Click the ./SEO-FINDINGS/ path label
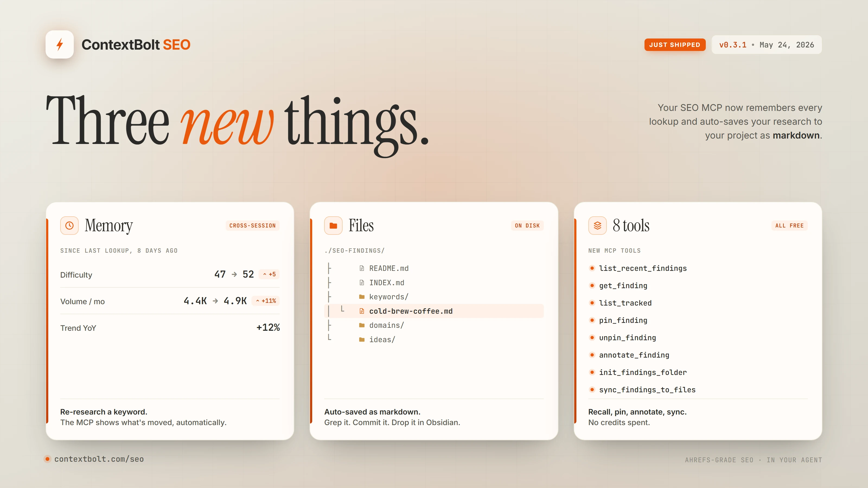The image size is (868, 488). click(x=354, y=251)
